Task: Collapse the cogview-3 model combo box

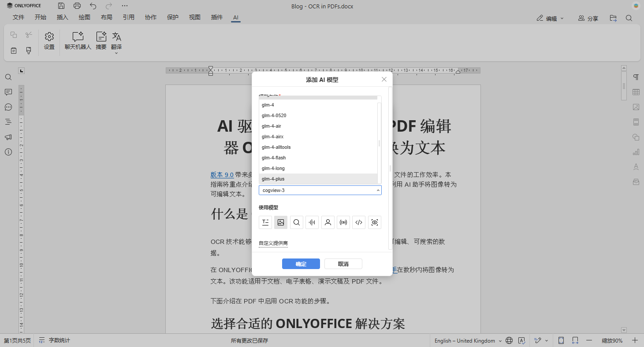Action: pos(378,190)
